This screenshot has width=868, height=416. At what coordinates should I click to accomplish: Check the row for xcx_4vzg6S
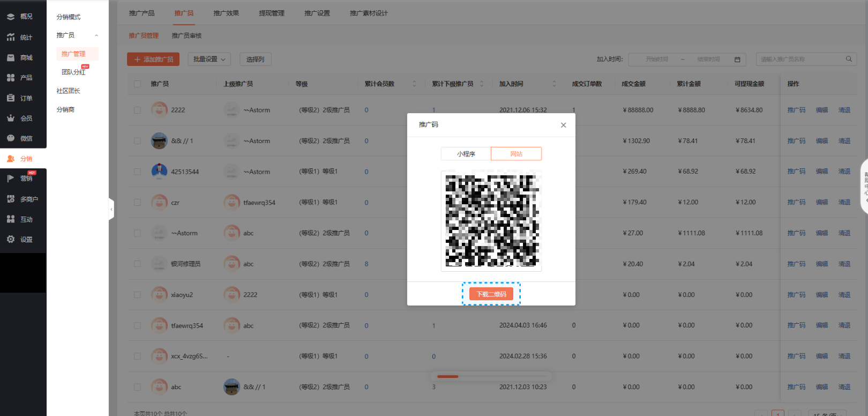click(x=138, y=356)
